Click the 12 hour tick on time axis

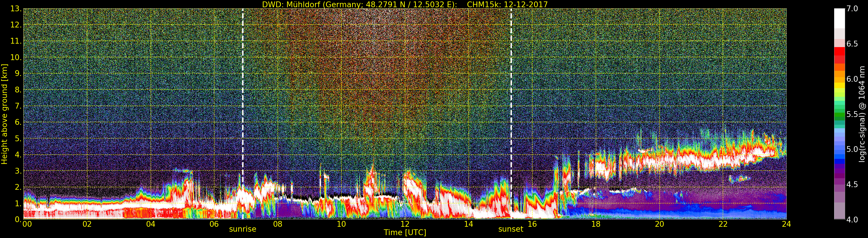(x=405, y=224)
